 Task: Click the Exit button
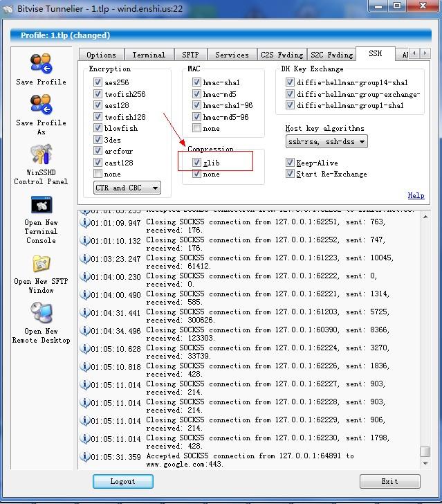(x=389, y=481)
